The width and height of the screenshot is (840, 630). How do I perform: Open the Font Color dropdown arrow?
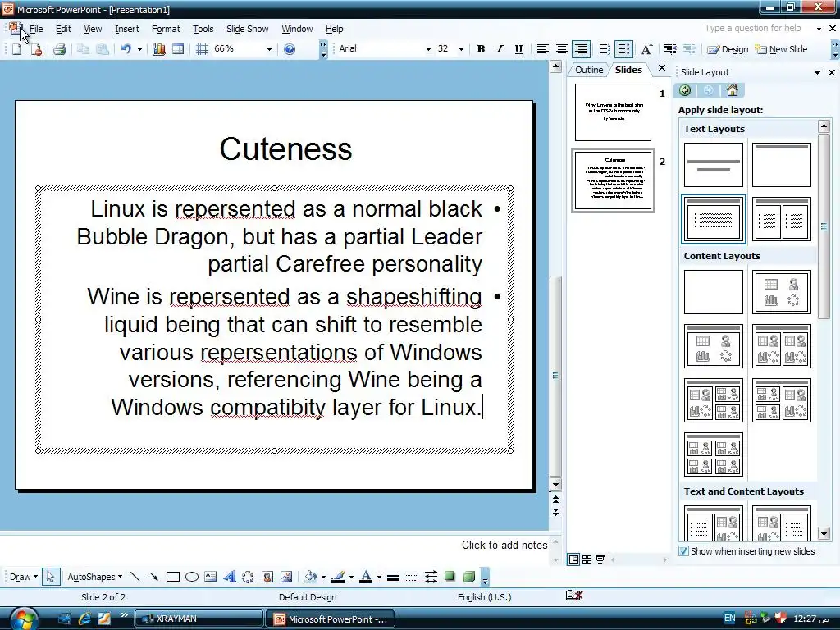pos(379,577)
